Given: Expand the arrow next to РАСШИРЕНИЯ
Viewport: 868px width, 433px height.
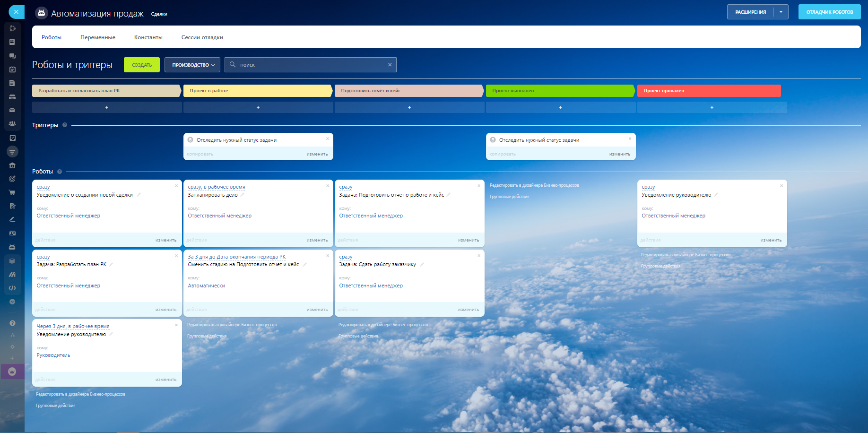Looking at the screenshot, I should (x=781, y=12).
